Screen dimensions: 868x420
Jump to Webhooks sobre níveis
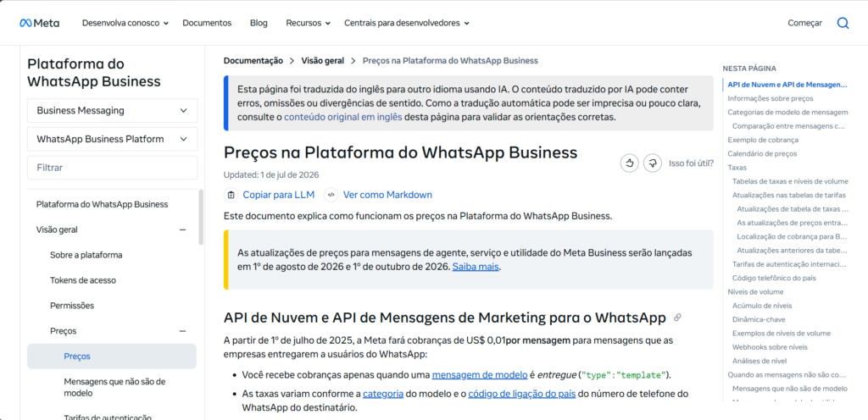(770, 347)
